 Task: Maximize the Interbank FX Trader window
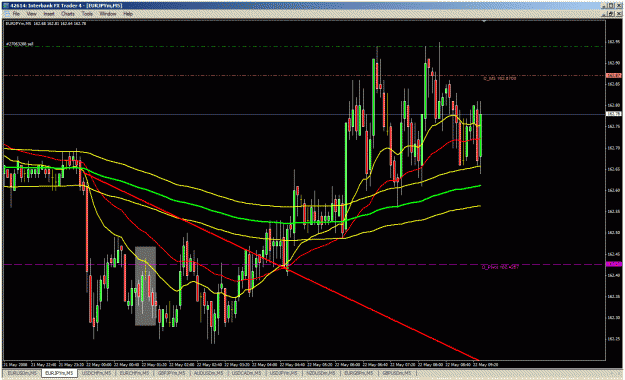(610, 6)
